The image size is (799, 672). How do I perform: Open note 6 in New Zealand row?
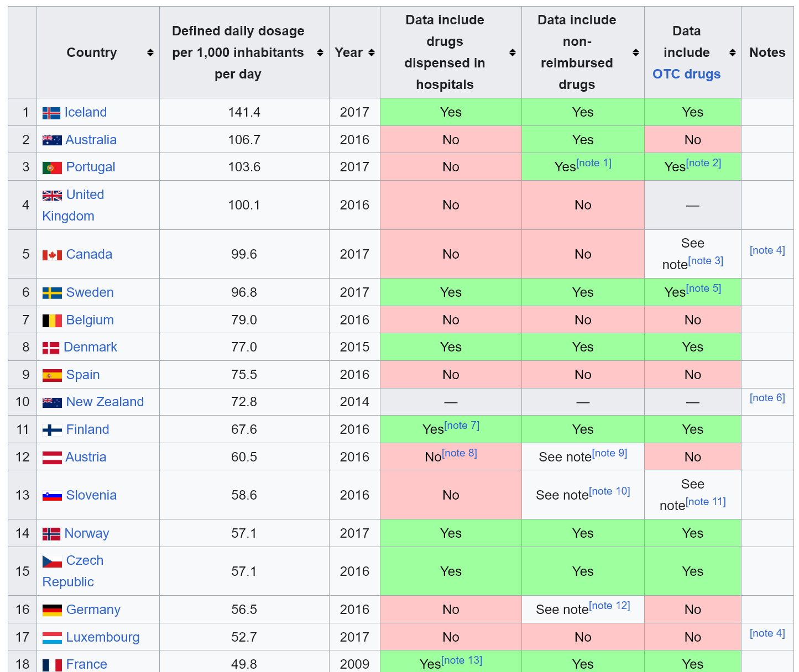767,398
